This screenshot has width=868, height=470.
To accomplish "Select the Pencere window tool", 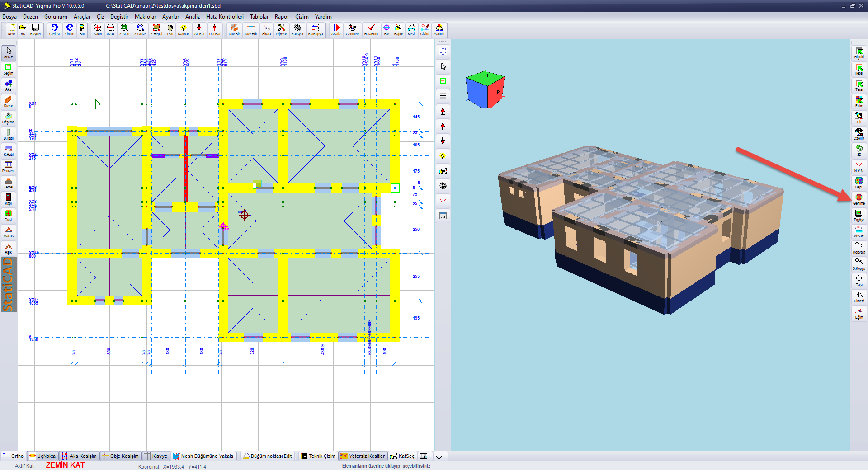I will 9,167.
